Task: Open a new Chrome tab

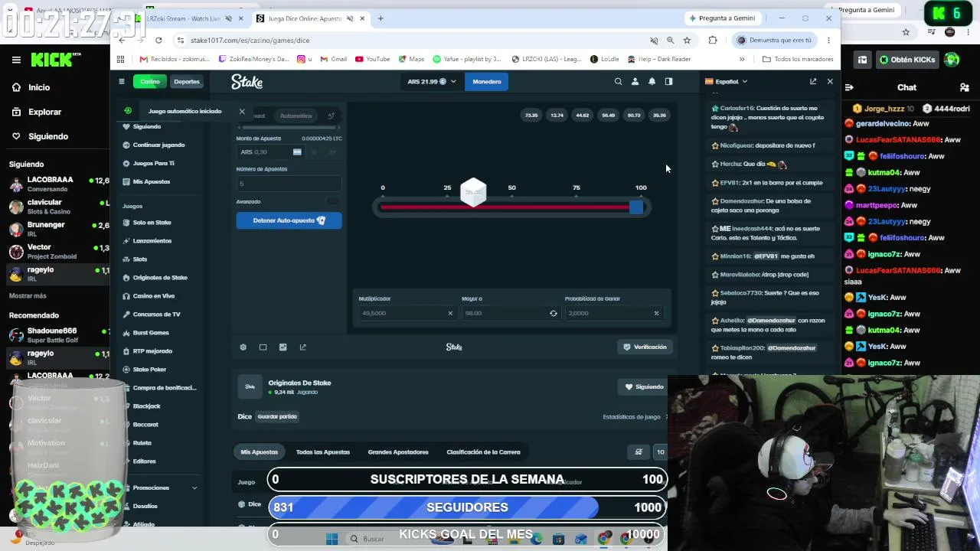Action: tap(381, 18)
